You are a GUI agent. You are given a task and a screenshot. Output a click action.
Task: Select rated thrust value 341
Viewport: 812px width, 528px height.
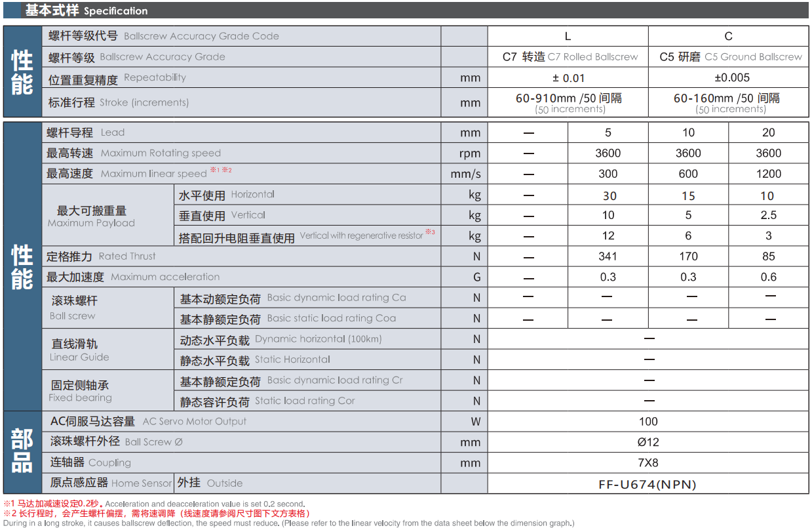tap(608, 256)
